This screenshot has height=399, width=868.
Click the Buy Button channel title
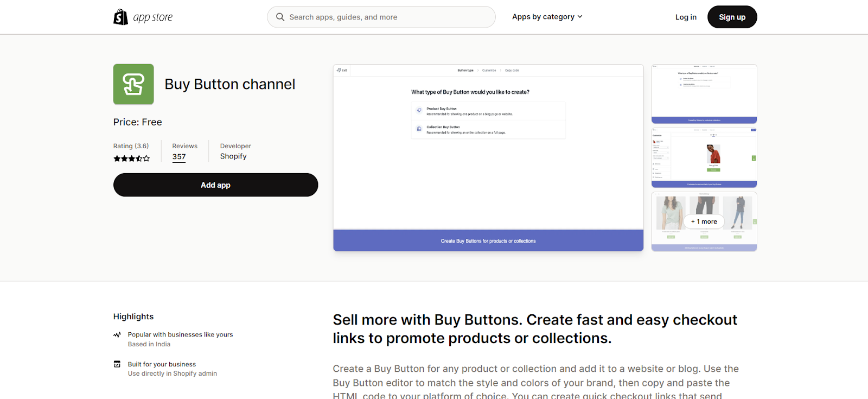(x=230, y=84)
